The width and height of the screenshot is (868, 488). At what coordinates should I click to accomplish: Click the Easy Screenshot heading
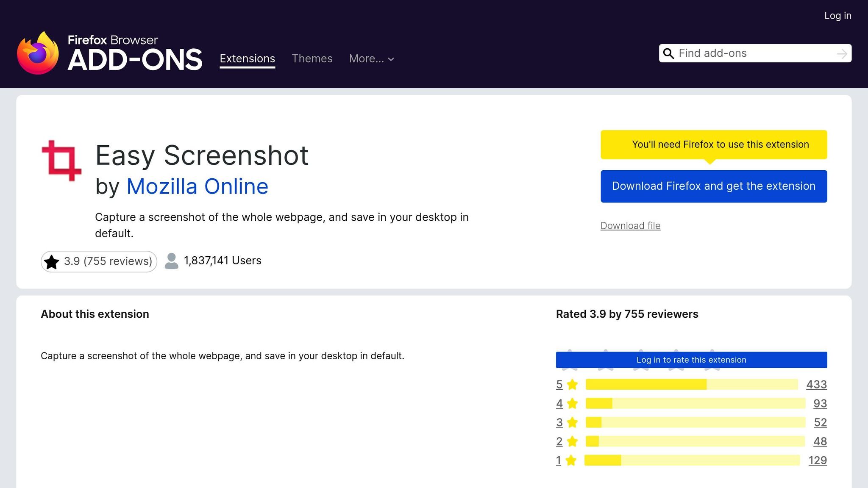[202, 155]
